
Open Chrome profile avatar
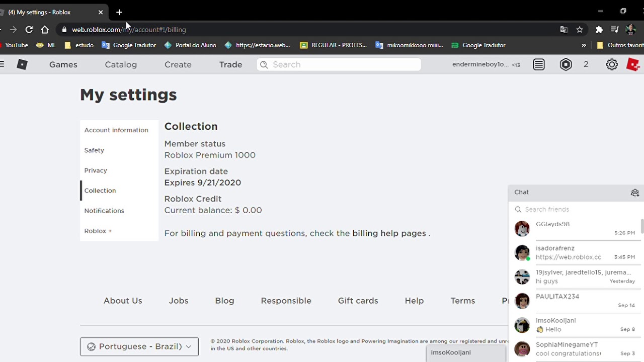coord(630,30)
